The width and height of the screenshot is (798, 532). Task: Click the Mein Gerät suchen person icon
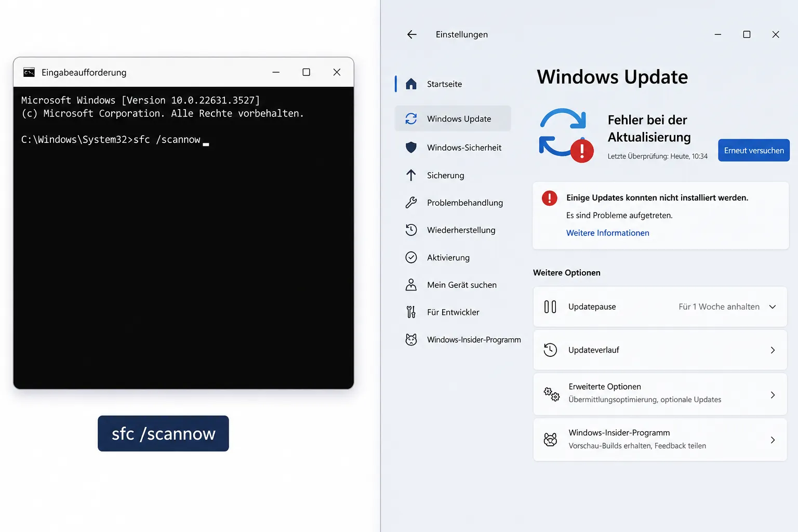click(x=411, y=285)
